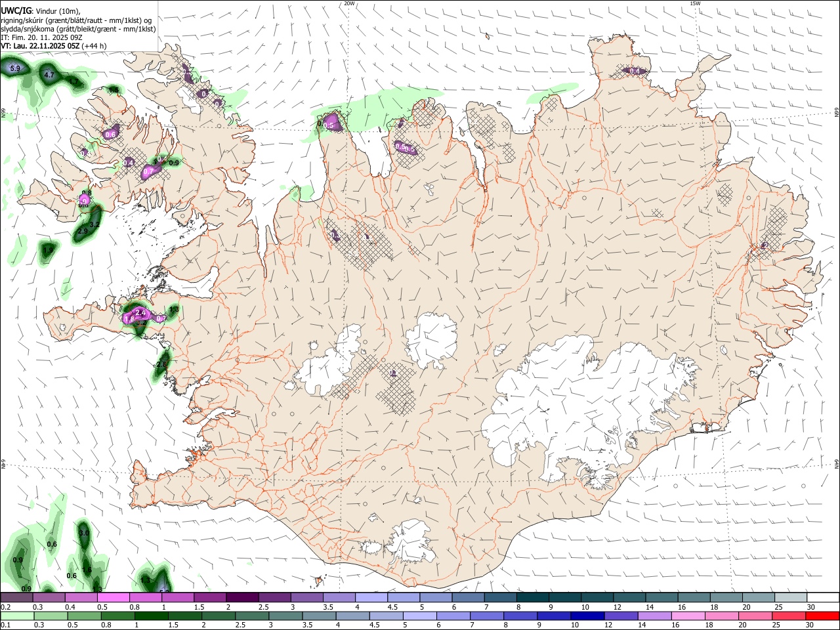Click the 15W longitude label
This screenshot has width=840, height=630.
pyautogui.click(x=695, y=3)
